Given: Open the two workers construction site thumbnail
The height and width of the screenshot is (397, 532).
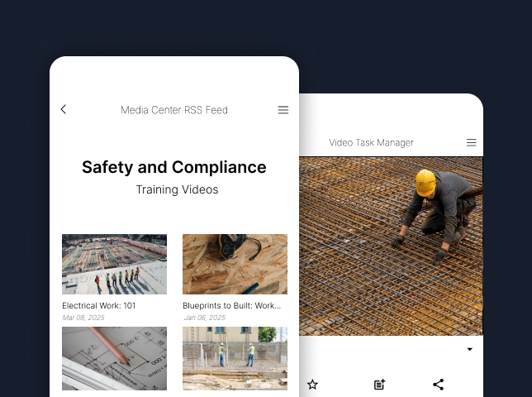Looking at the screenshot, I should 235,359.
